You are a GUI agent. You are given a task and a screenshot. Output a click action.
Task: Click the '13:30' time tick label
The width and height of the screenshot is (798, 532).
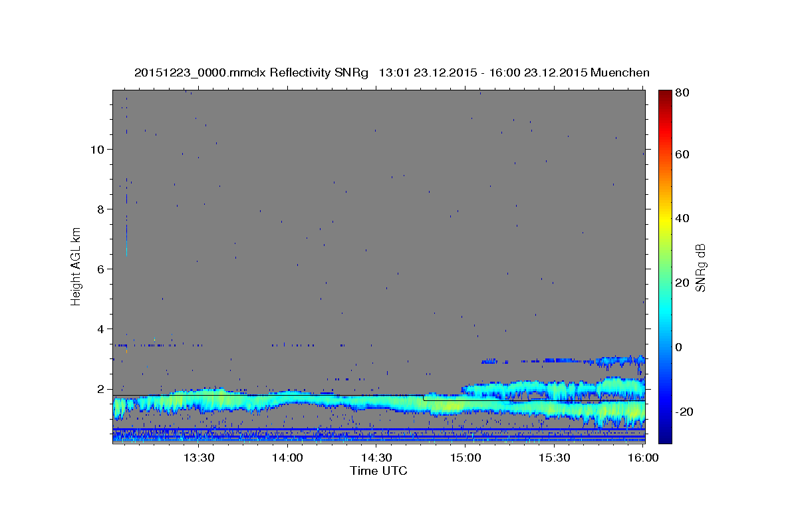pos(198,458)
